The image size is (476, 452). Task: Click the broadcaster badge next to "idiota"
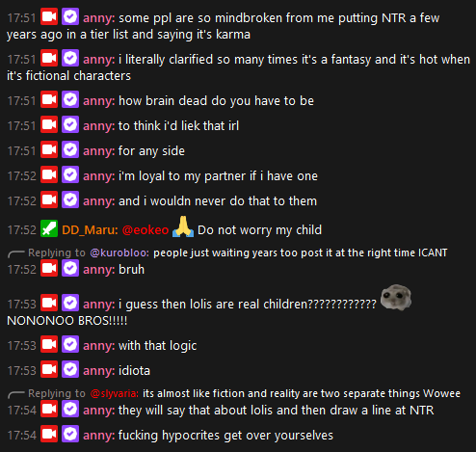pyautogui.click(x=49, y=369)
